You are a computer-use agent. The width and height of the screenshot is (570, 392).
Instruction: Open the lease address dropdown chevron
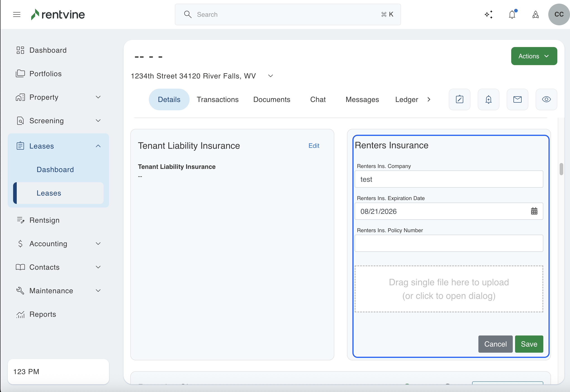[x=271, y=76]
